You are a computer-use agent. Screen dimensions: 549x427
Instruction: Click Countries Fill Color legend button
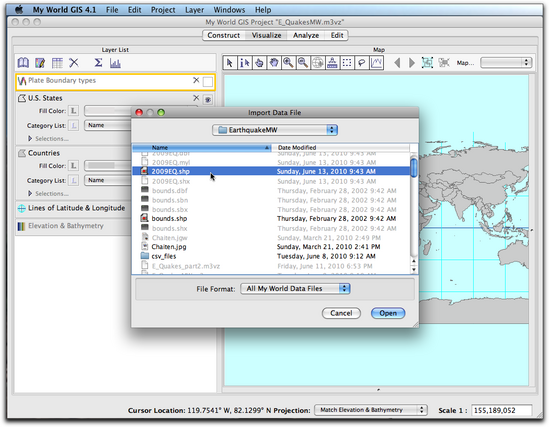(x=73, y=166)
